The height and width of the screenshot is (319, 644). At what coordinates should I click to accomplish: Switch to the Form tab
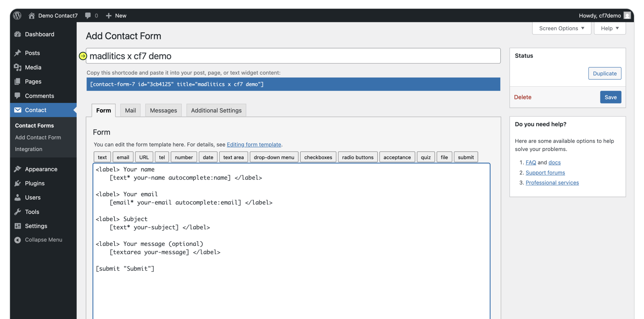pyautogui.click(x=103, y=110)
